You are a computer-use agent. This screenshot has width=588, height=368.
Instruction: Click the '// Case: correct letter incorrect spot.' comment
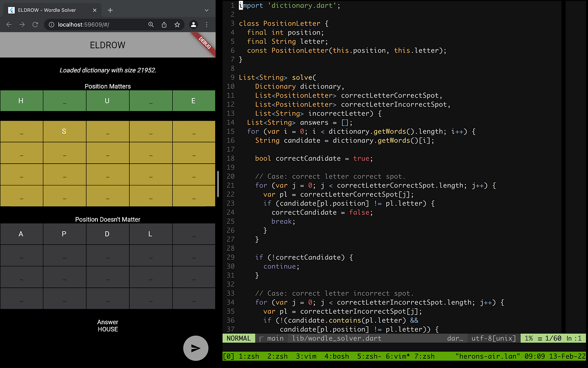tap(334, 294)
